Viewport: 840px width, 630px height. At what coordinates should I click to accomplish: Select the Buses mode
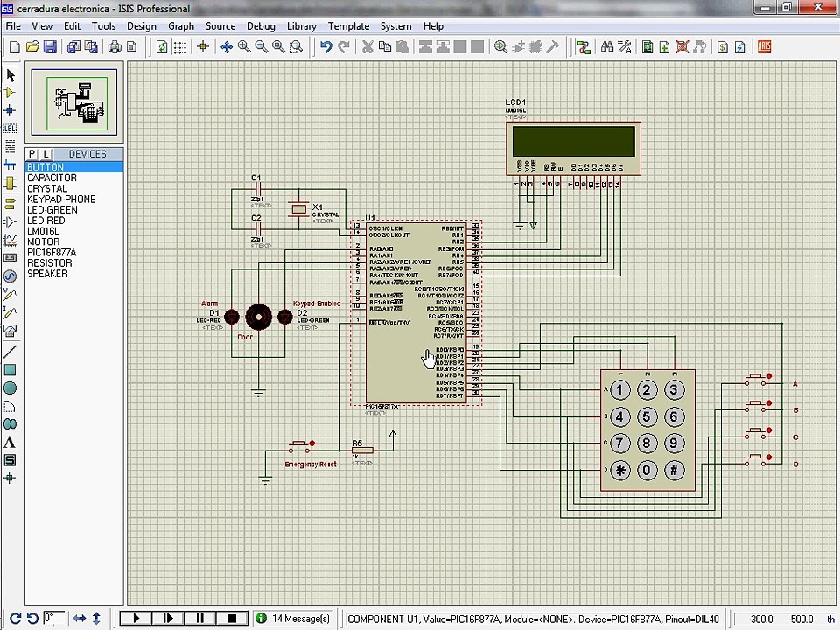[x=10, y=164]
